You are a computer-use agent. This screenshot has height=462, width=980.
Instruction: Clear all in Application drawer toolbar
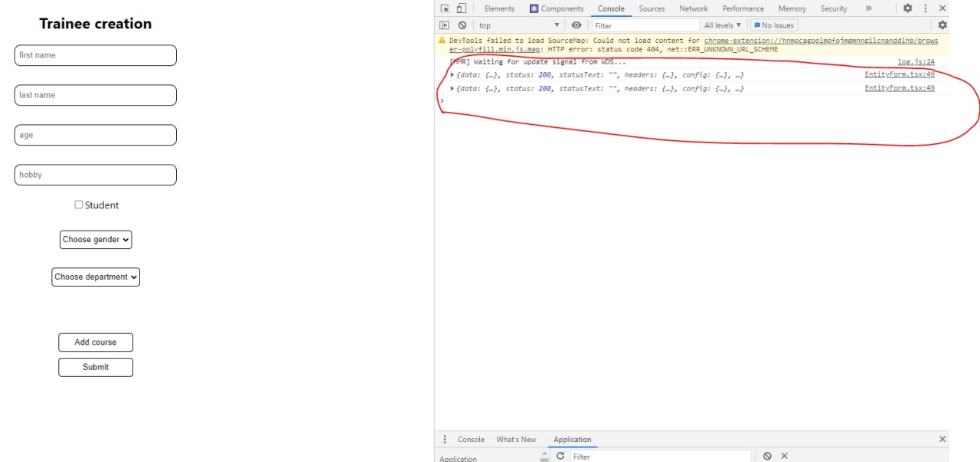pyautogui.click(x=767, y=456)
